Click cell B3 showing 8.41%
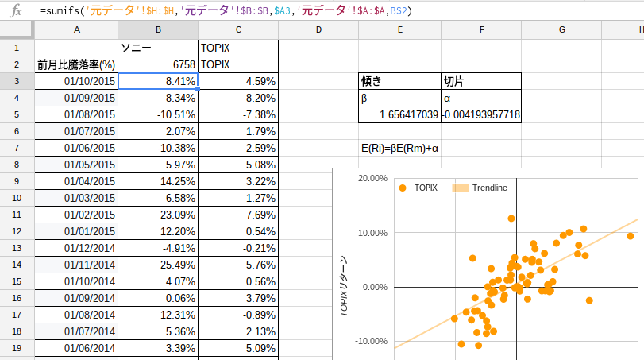This screenshot has width=644, height=360. [x=158, y=81]
